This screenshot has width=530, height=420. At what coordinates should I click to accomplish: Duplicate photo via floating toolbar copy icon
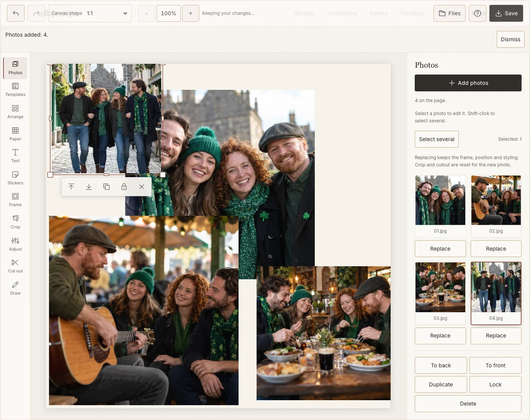click(x=106, y=187)
